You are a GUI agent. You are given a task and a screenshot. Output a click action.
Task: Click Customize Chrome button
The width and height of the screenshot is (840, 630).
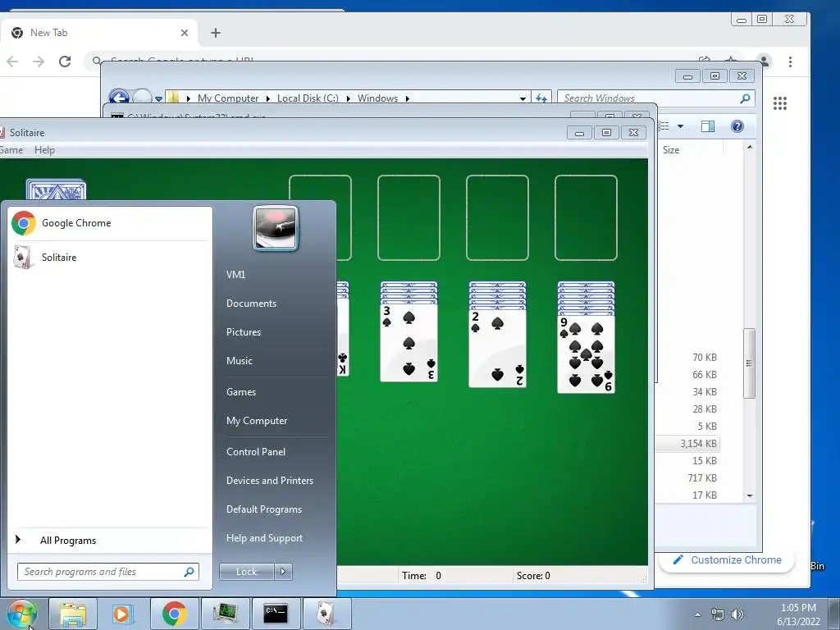727,559
